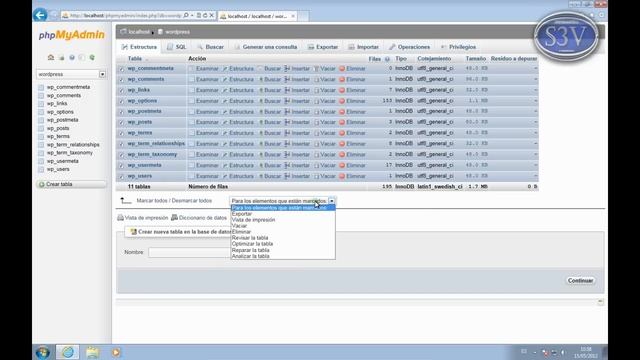This screenshot has width=640, height=360.
Task: Click the phpMyAdmin home icon in the sidebar
Action: coord(51,58)
